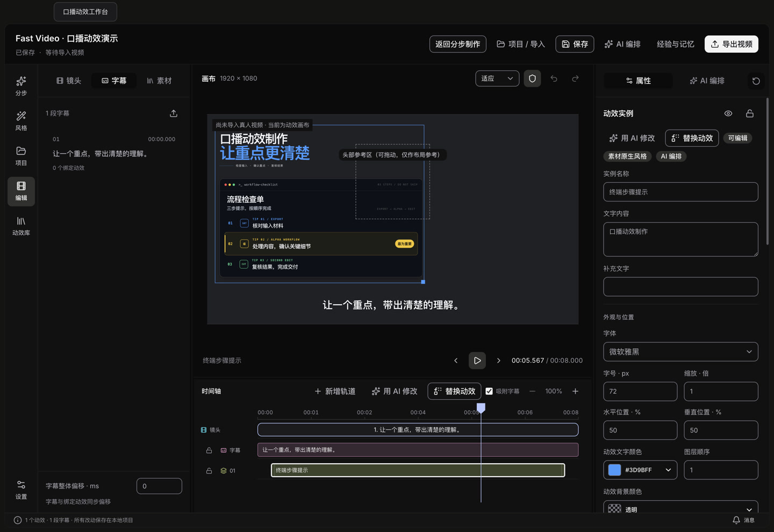The width and height of the screenshot is (774, 532).
Task: Toggle visibility eye of 动效实例
Action: [728, 113]
